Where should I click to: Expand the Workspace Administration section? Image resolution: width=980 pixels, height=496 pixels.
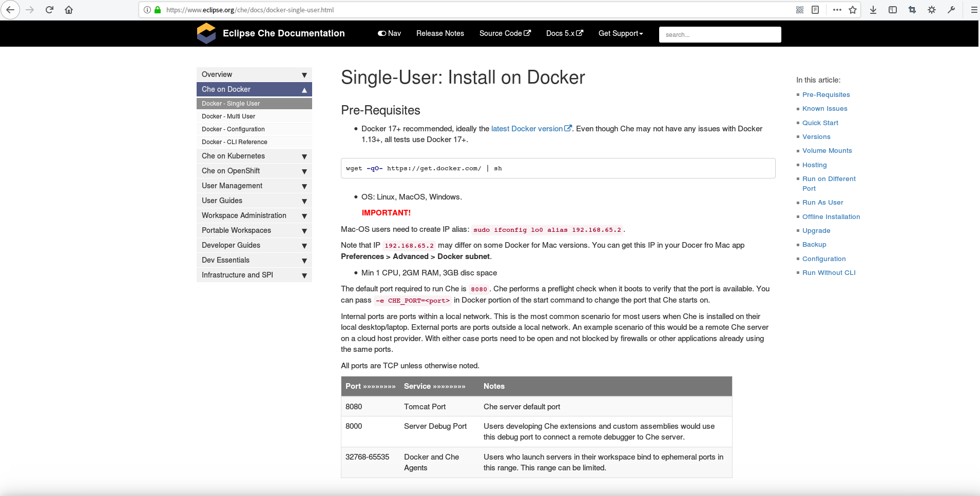click(x=254, y=215)
